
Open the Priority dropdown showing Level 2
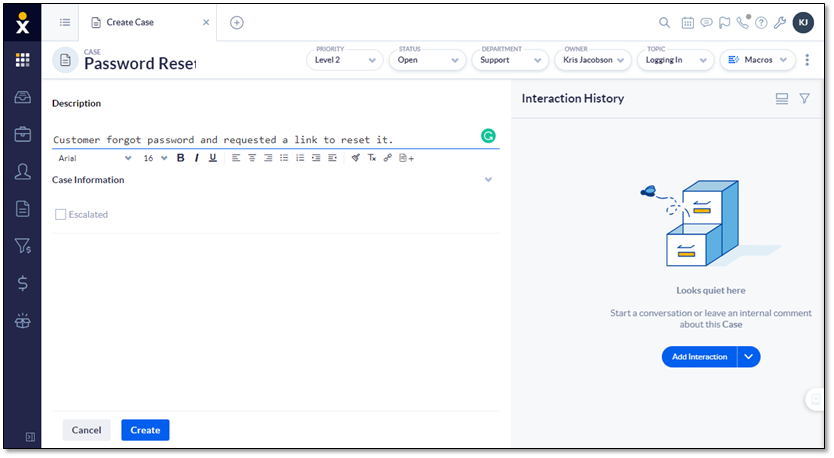coord(344,60)
